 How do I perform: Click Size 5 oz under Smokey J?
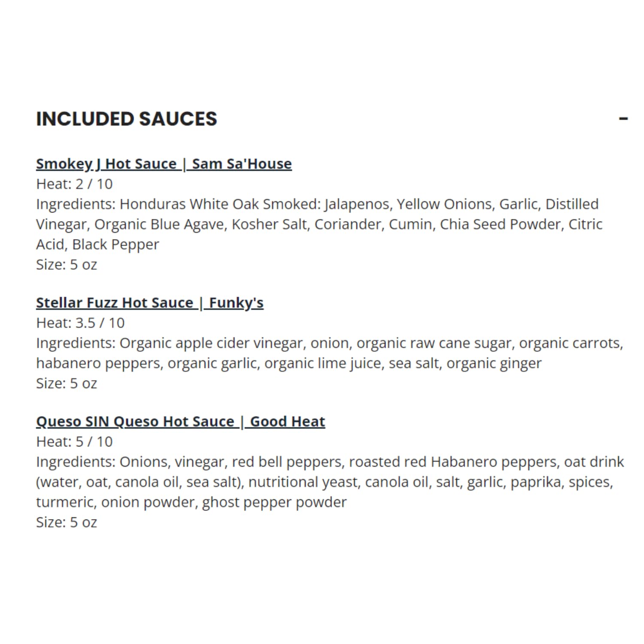click(67, 265)
